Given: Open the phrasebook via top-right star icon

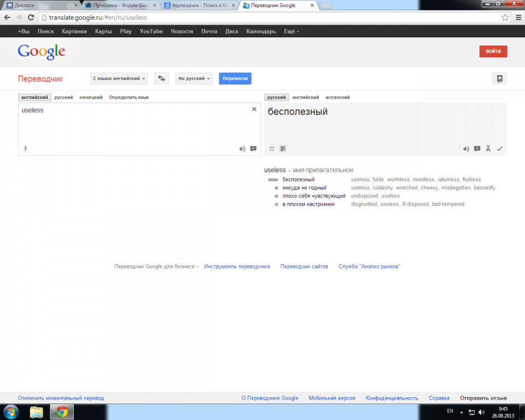Looking at the screenshot, I should click(499, 79).
